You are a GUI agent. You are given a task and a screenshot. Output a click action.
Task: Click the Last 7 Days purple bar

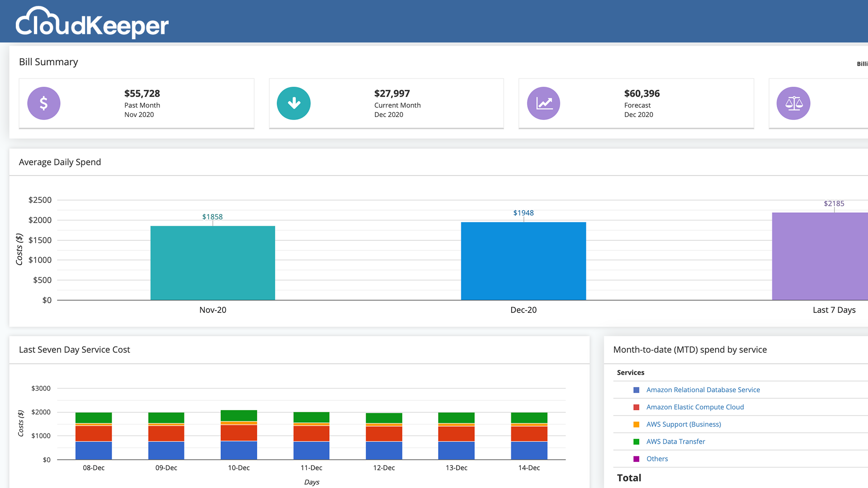coord(819,257)
